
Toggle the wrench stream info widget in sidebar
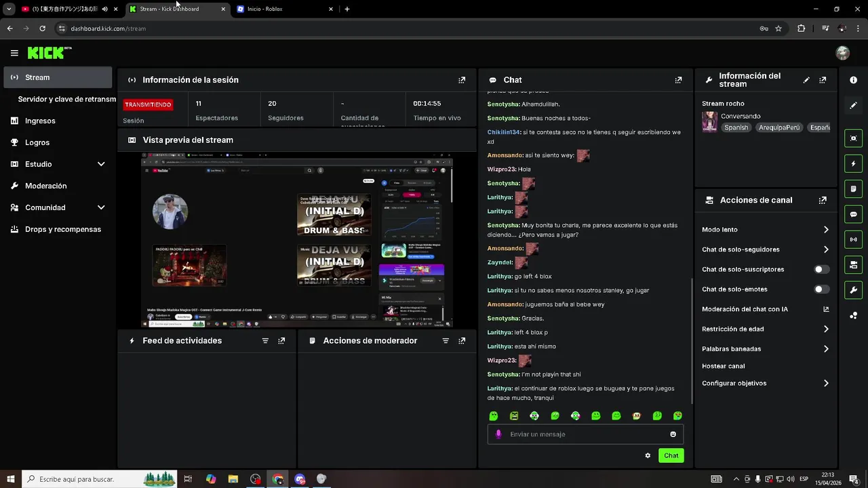853,290
